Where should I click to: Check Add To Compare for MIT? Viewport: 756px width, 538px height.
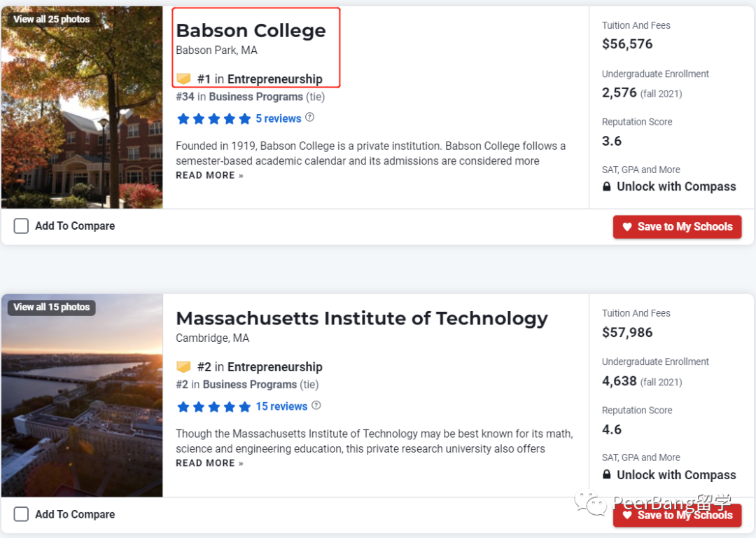pyautogui.click(x=22, y=514)
